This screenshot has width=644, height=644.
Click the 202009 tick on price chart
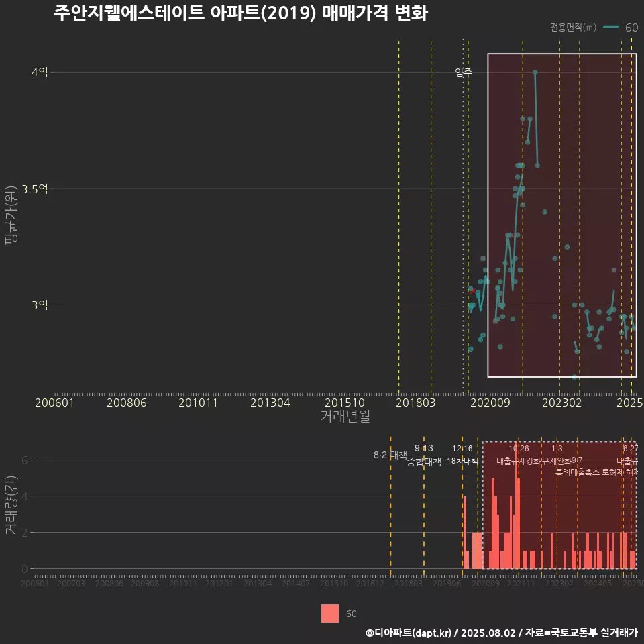pos(490,402)
